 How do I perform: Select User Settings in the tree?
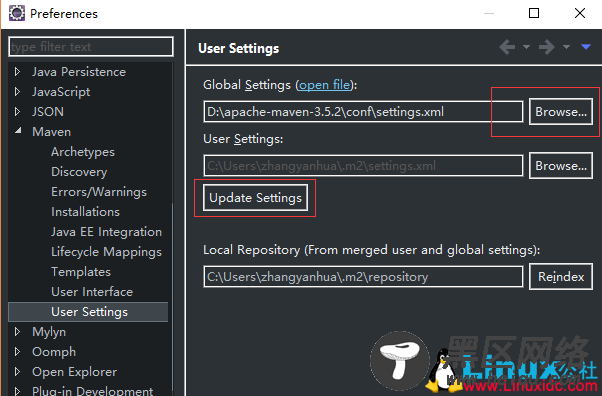click(88, 311)
